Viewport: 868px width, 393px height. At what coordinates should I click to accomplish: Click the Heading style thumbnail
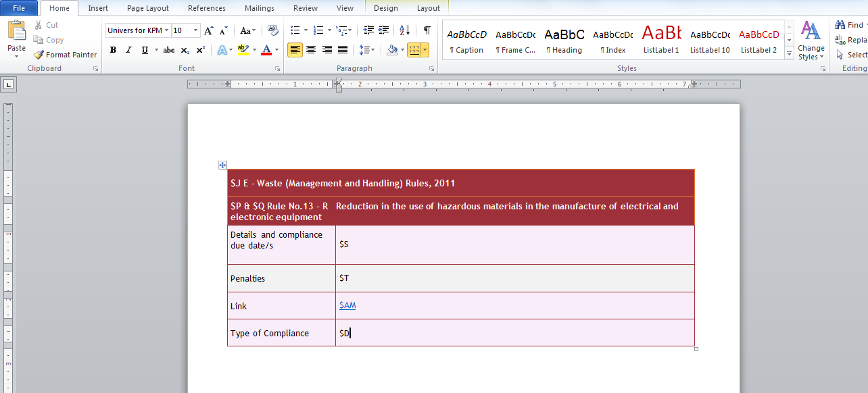[564, 41]
